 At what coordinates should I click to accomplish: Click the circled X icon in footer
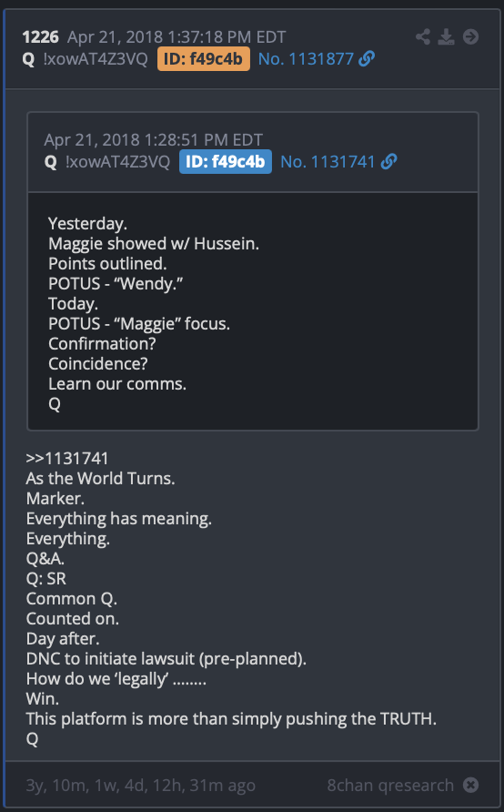(x=470, y=785)
